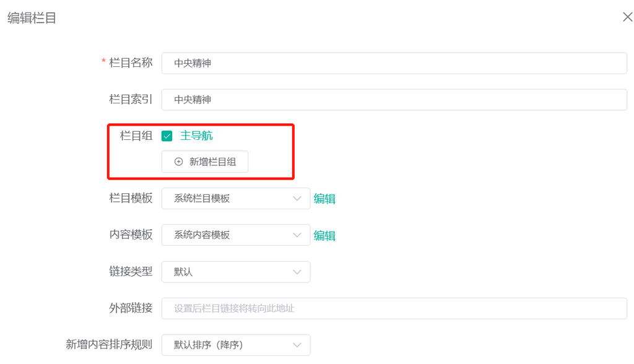The height and width of the screenshot is (364, 634).
Task: Click 编辑 link next to 栏目模板
Action: tap(324, 198)
